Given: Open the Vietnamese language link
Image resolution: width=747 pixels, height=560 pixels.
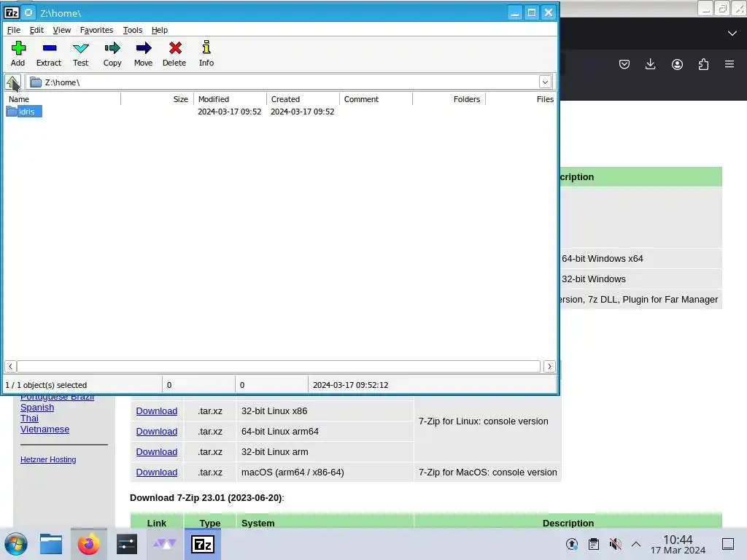Looking at the screenshot, I should pos(44,429).
